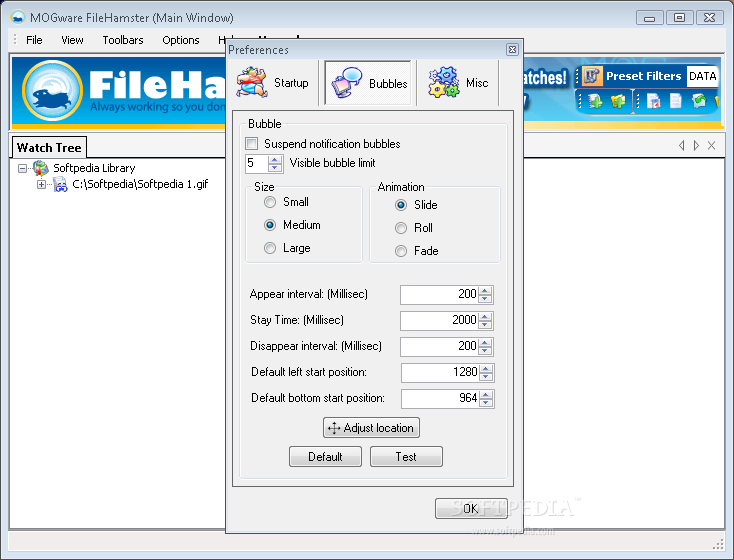Click the Visible bubble limit field
The width and height of the screenshot is (734, 560).
point(257,163)
